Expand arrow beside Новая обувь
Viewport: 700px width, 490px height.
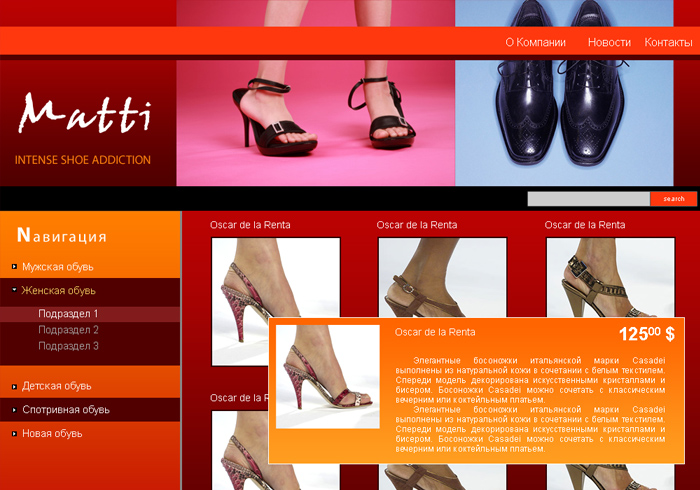coord(14,433)
